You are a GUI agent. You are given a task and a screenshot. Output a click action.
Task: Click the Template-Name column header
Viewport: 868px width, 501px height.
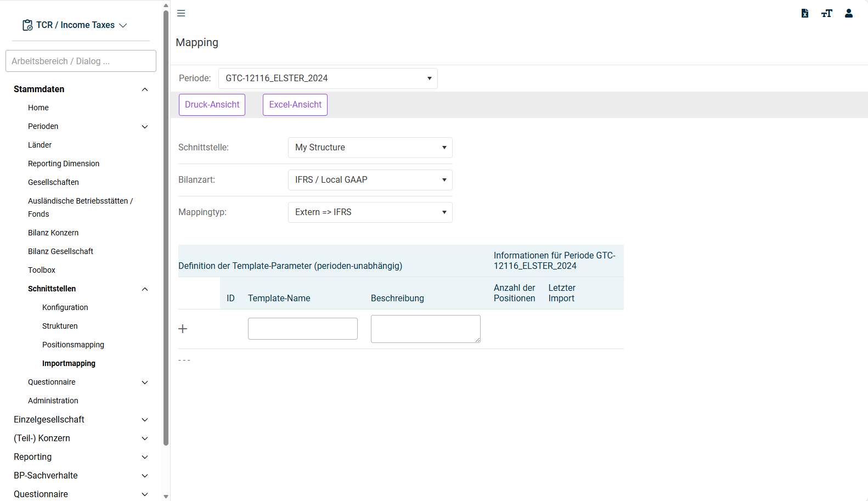(x=279, y=298)
